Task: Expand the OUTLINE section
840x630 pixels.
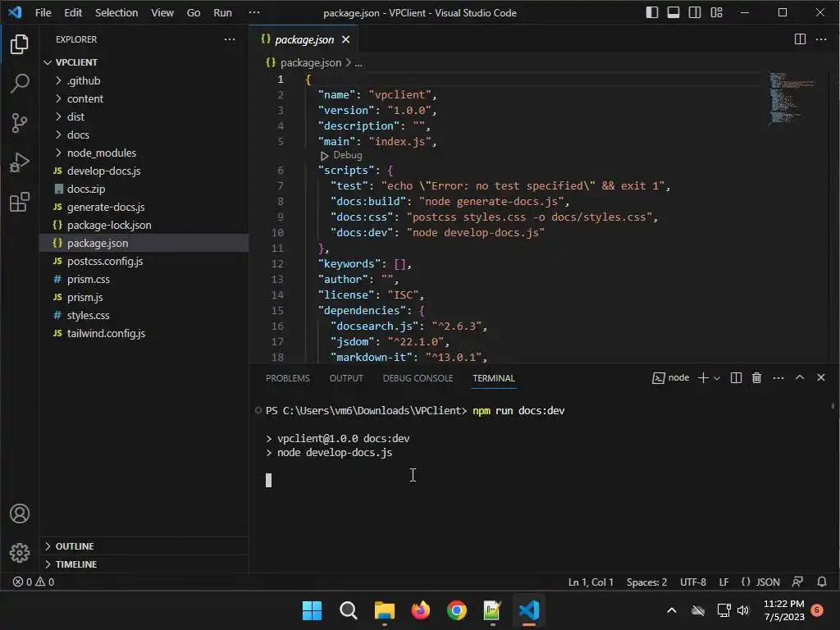Action: (x=144, y=546)
